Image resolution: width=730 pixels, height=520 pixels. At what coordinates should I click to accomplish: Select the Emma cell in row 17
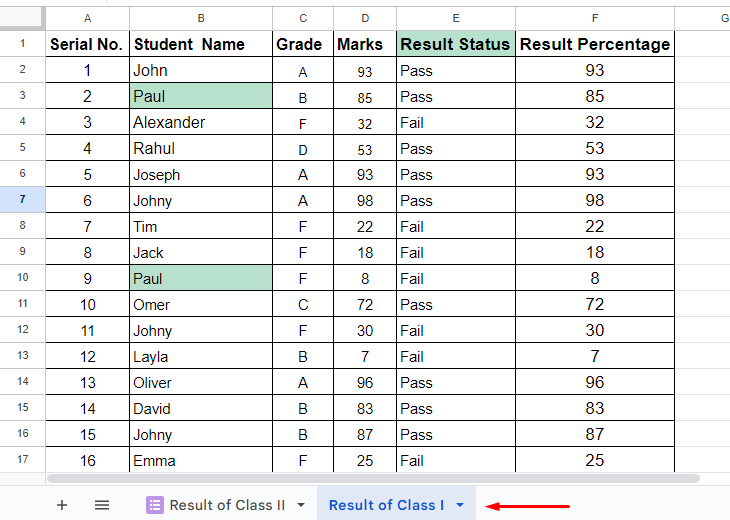[x=201, y=460]
